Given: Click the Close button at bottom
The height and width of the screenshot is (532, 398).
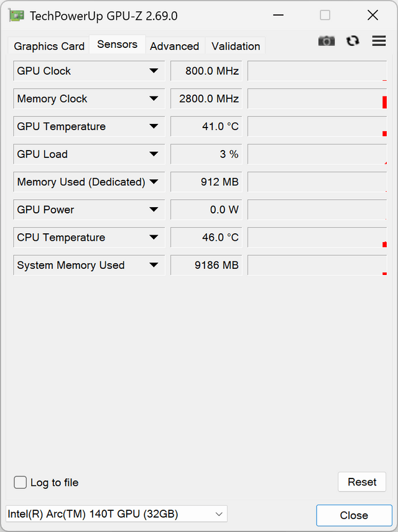Looking at the screenshot, I should click(354, 515).
